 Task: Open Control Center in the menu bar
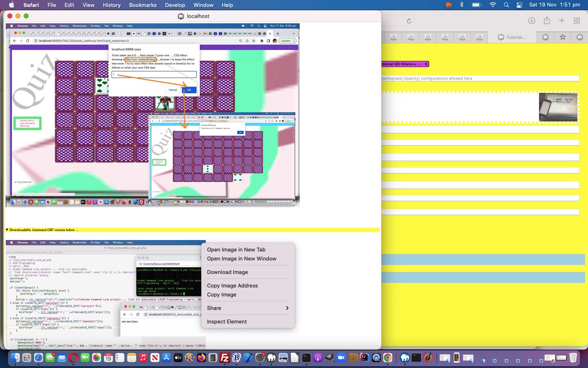coord(519,5)
